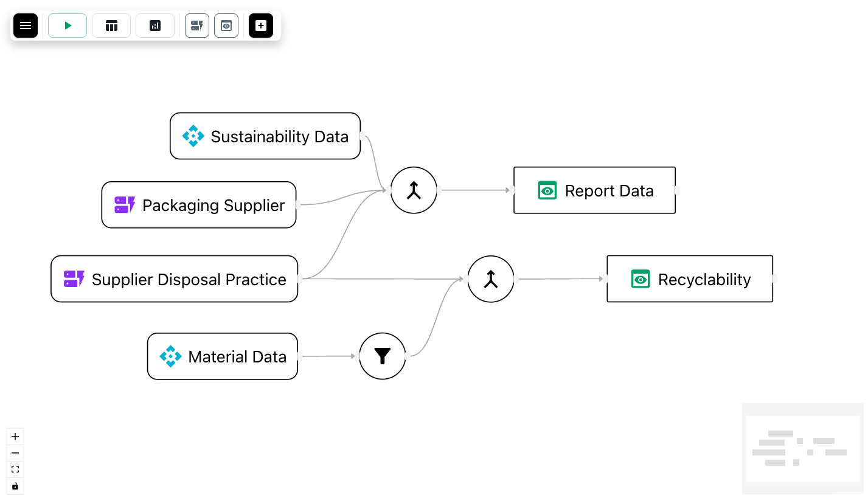Click the minimap overview panel
The width and height of the screenshot is (868, 495).
tap(803, 449)
